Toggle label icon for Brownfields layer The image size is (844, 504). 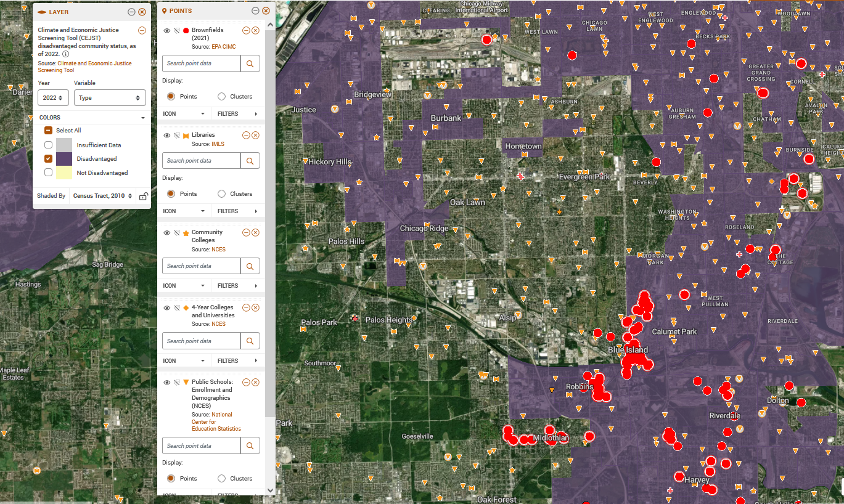point(176,30)
